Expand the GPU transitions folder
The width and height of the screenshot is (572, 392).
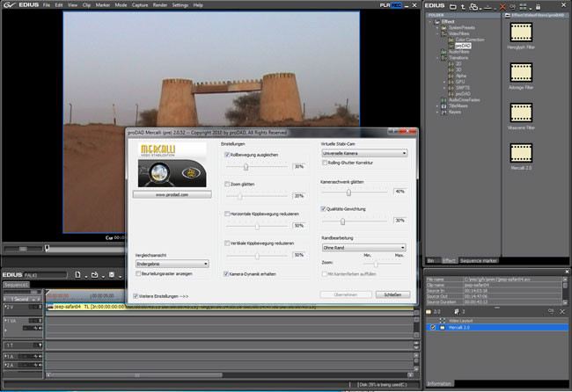click(444, 82)
